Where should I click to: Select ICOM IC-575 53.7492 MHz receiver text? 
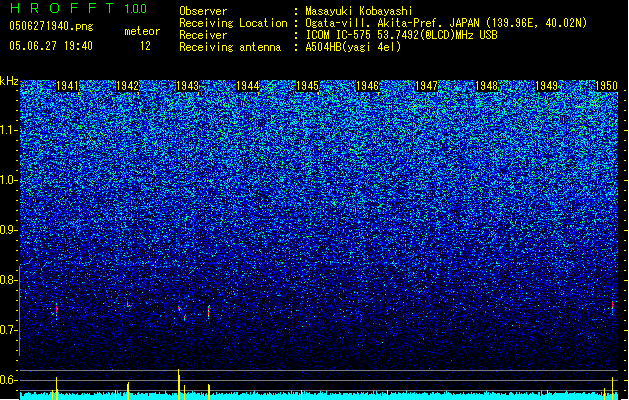coord(401,35)
